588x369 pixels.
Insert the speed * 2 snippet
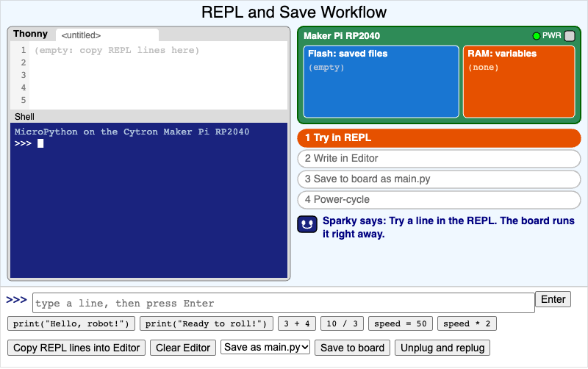(x=467, y=323)
